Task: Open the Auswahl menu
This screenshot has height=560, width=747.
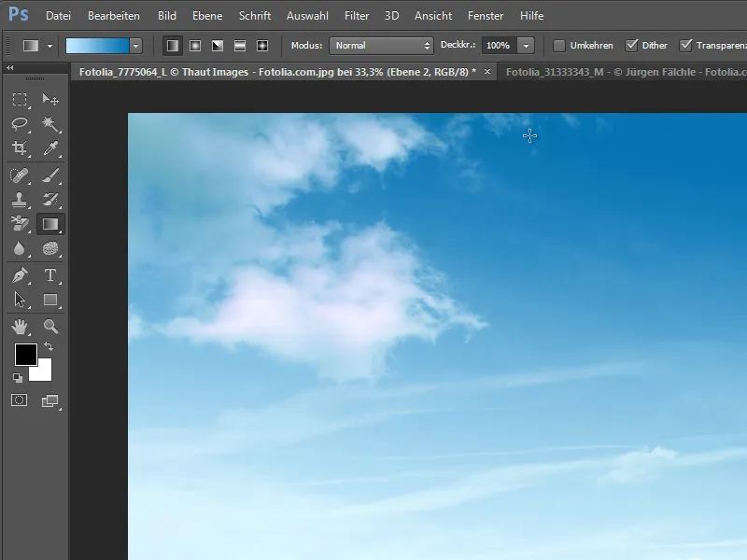Action: (307, 16)
